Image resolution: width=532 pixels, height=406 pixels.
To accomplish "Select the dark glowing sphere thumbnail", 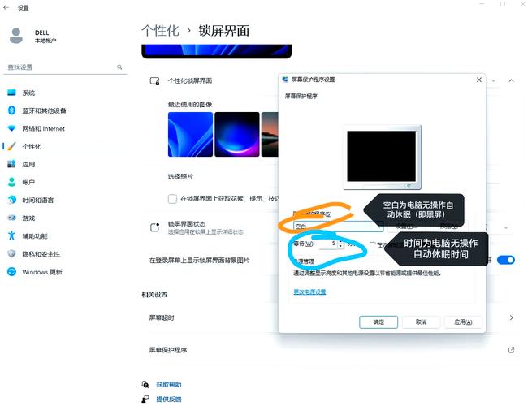I will click(237, 134).
